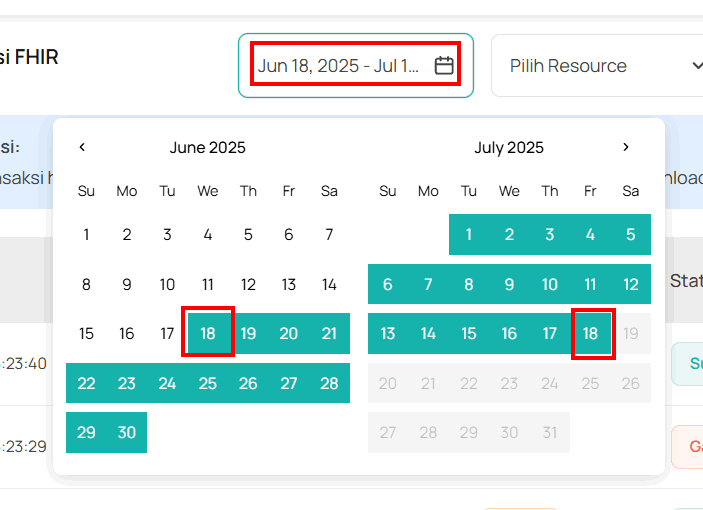The width and height of the screenshot is (703, 510).
Task: Choose June 10 in the calendar
Action: [x=167, y=284]
